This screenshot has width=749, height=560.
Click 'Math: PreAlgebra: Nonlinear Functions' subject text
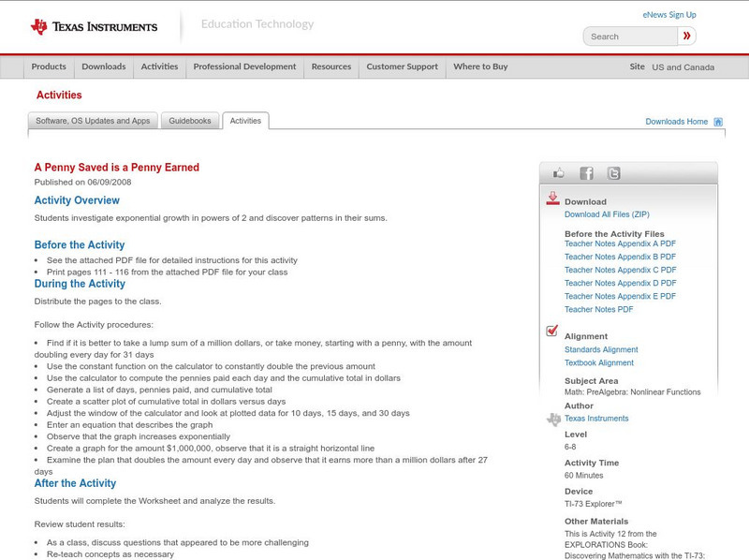pos(633,391)
